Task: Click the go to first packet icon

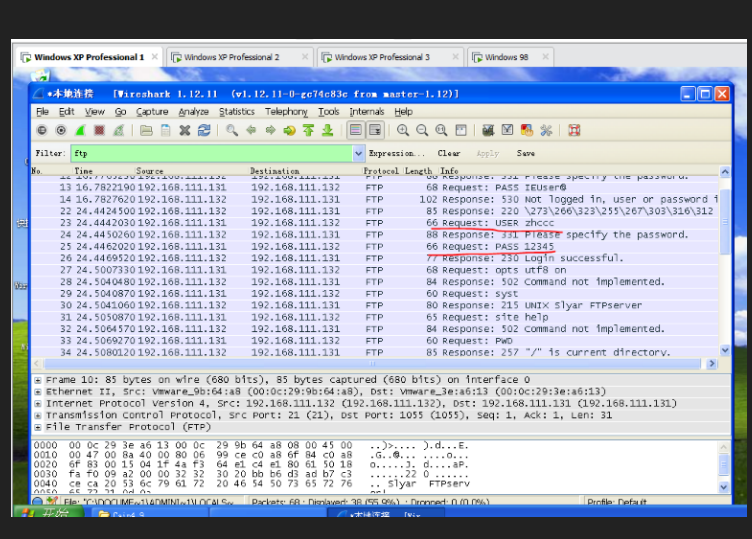Action: tap(308, 130)
